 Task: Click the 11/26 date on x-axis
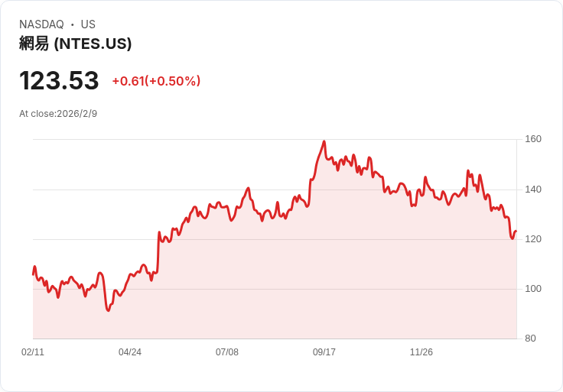[421, 352]
